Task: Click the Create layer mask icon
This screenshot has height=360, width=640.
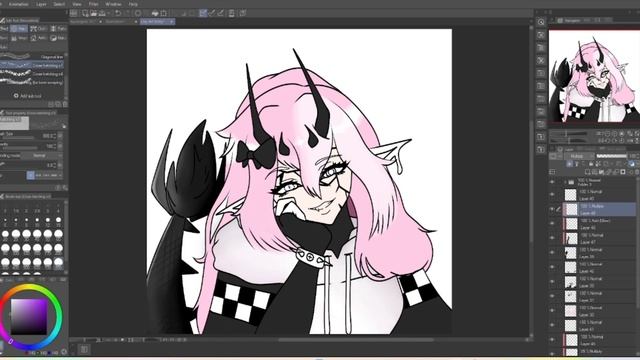Action: 623,172
